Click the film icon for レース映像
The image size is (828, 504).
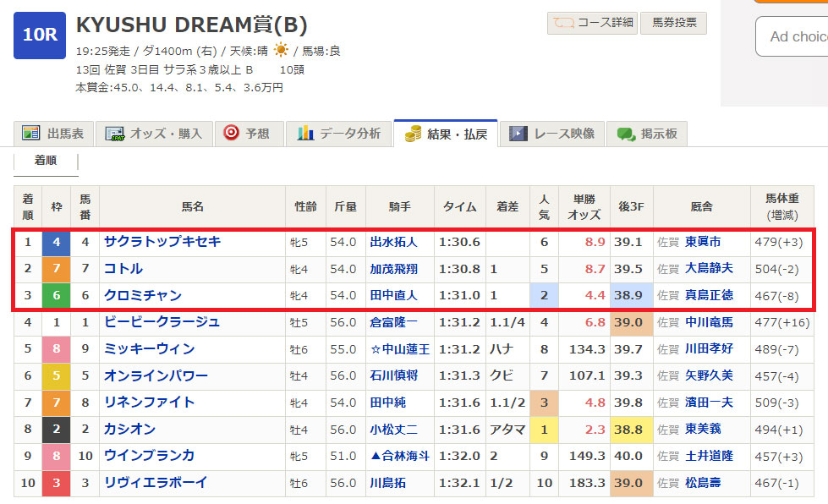pos(516,134)
